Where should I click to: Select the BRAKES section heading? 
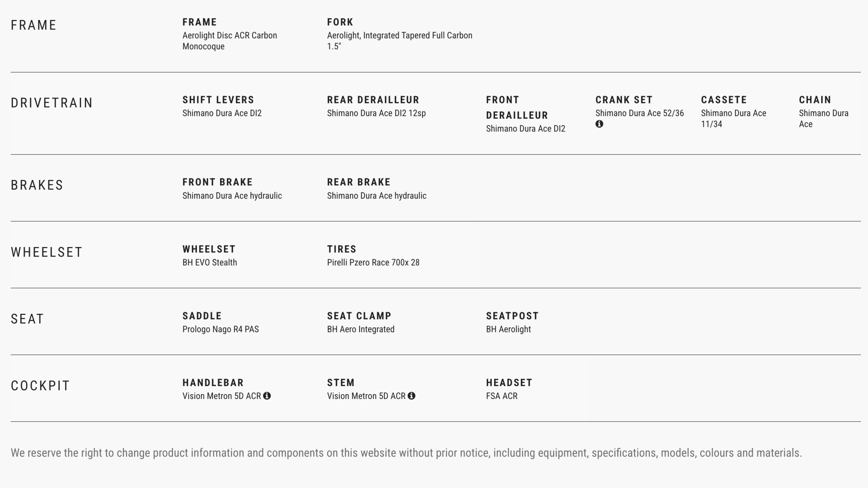[x=37, y=185]
